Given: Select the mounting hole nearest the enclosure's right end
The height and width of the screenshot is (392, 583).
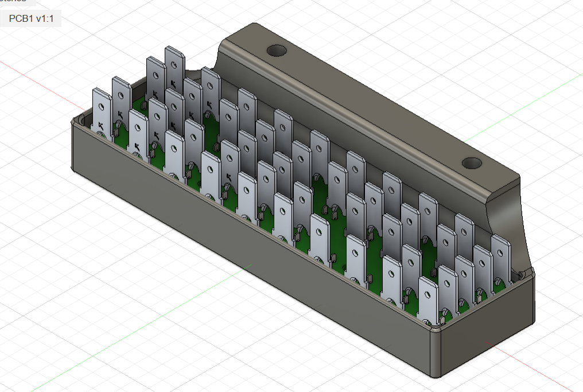Looking at the screenshot, I should [472, 163].
